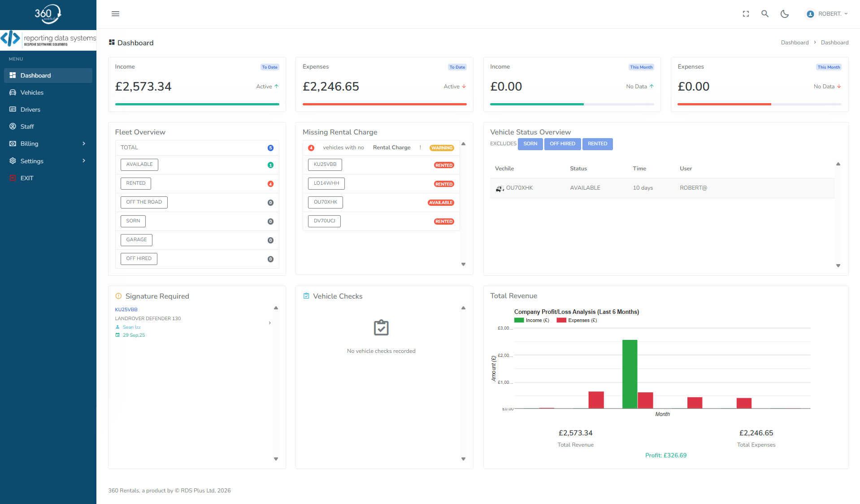Click the Dashboard breadcrumb link
The height and width of the screenshot is (504, 860).
tap(795, 42)
